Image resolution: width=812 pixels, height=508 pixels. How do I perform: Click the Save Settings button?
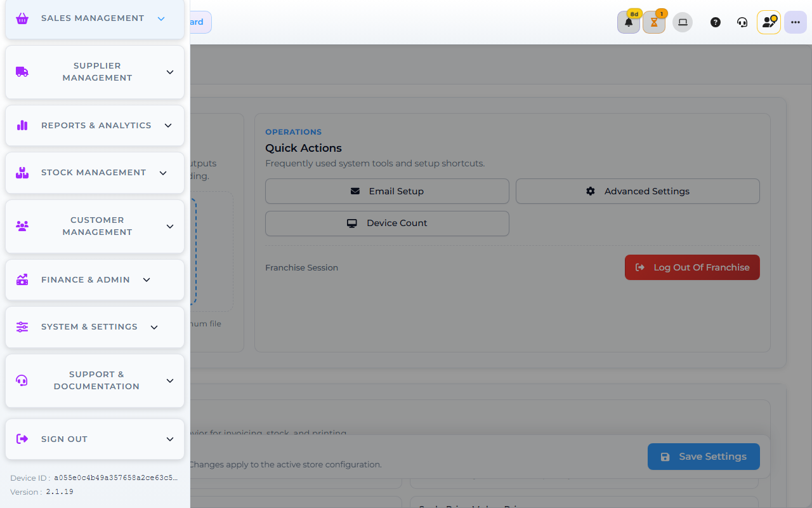704,457
